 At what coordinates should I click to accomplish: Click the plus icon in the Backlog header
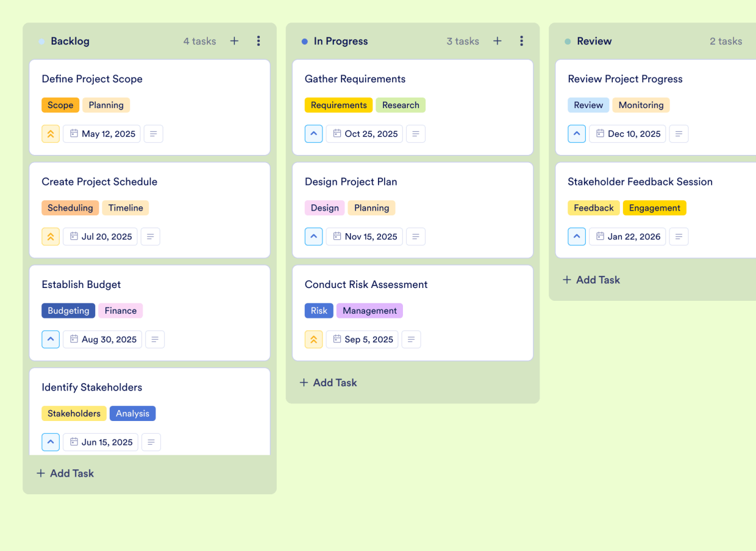point(234,41)
